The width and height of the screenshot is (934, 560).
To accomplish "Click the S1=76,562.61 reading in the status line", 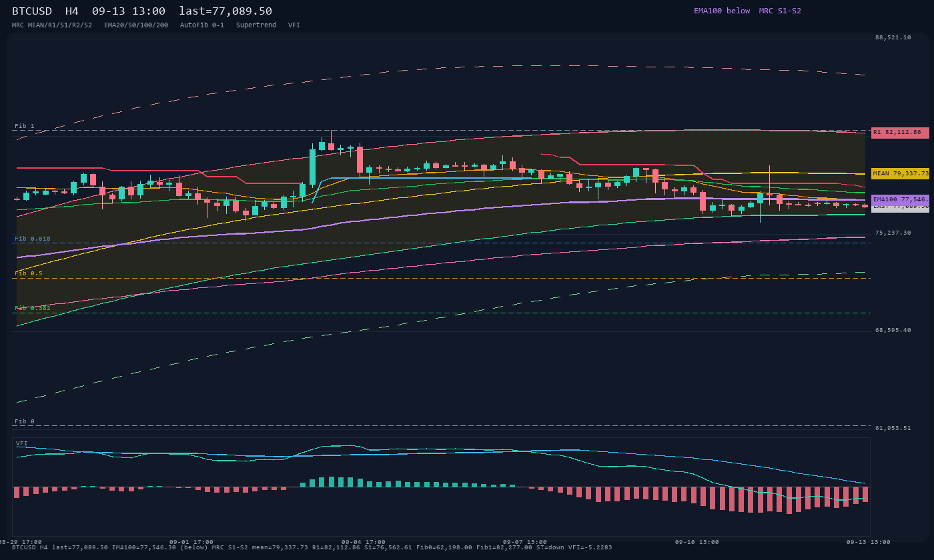I will point(388,547).
